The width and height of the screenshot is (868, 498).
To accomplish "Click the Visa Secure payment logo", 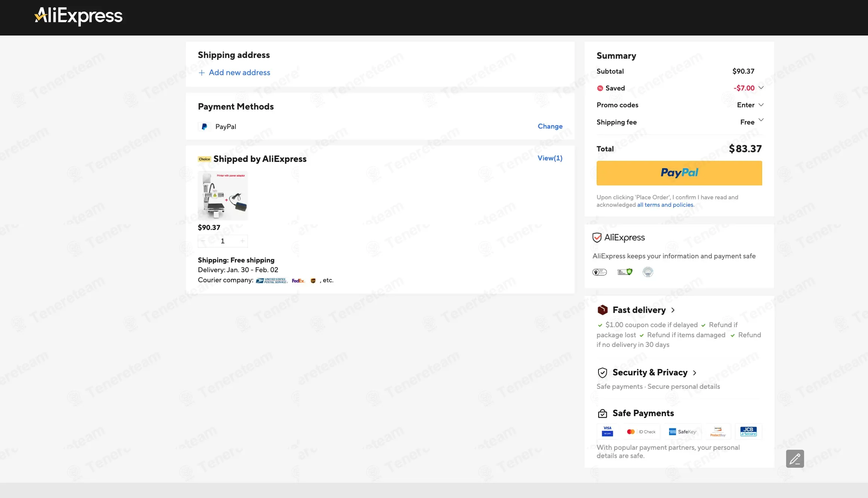I will [607, 431].
